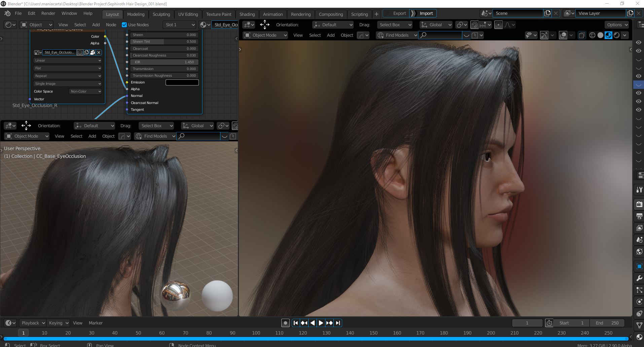Screen dimensions: 644x347
Task: Open the Non-Color color space dropdown
Action: [85, 92]
